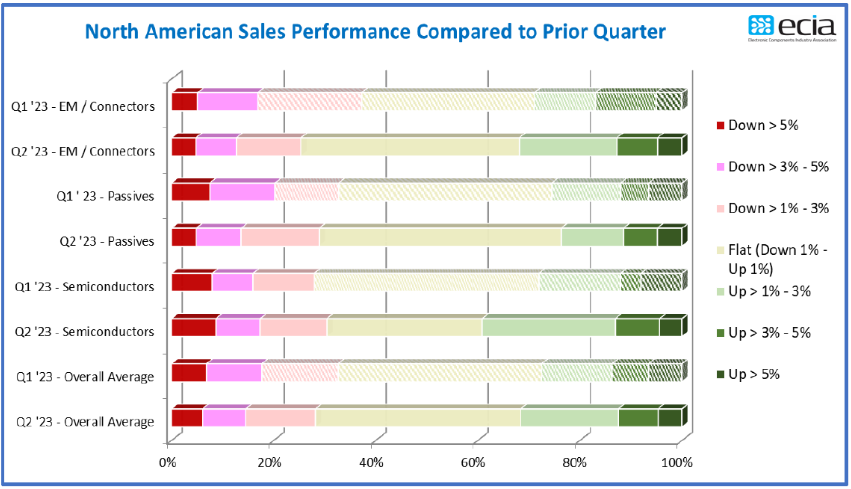The width and height of the screenshot is (851, 489).
Task: Click the Q2 '23 - Overall Average label
Action: coord(85,422)
